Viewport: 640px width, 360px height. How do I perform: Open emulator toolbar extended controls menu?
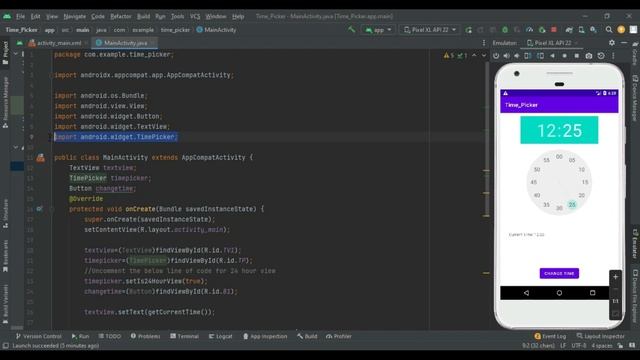point(613,56)
